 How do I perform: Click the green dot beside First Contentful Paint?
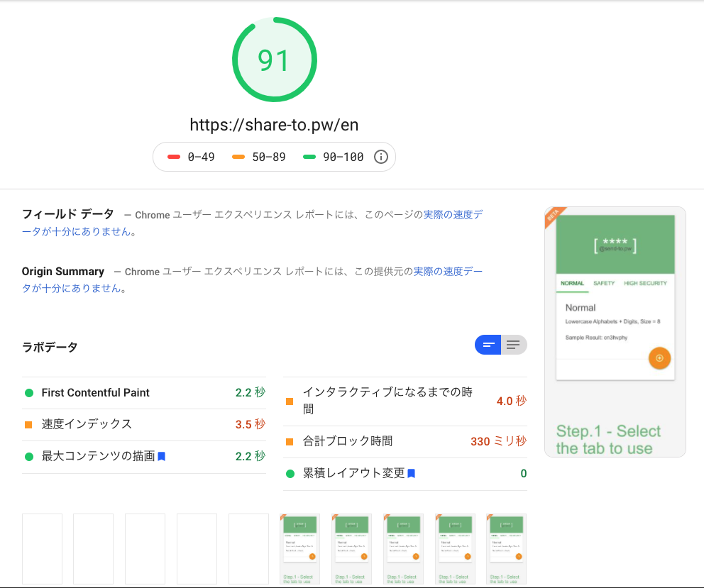(x=30, y=392)
